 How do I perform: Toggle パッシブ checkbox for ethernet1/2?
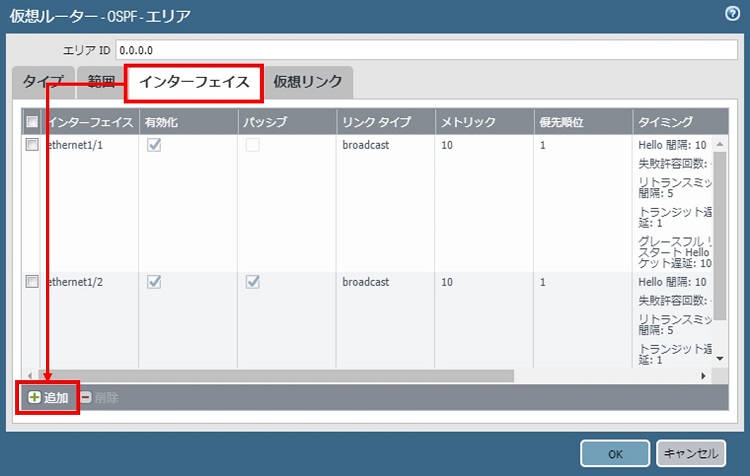click(252, 282)
